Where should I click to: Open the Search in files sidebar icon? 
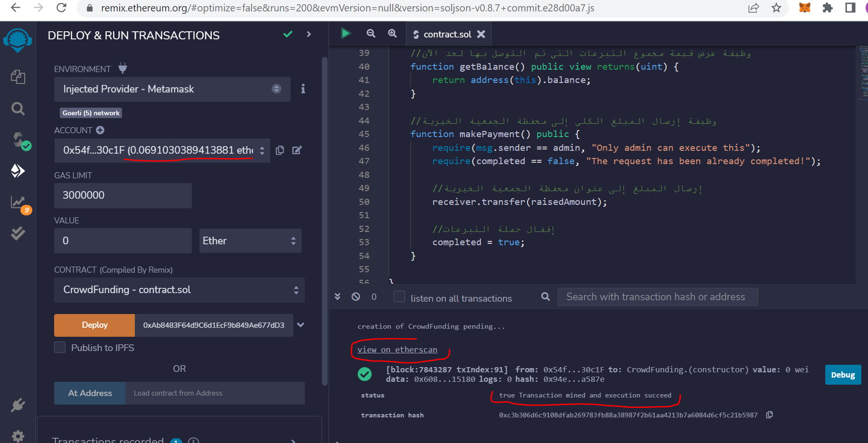[x=18, y=109]
